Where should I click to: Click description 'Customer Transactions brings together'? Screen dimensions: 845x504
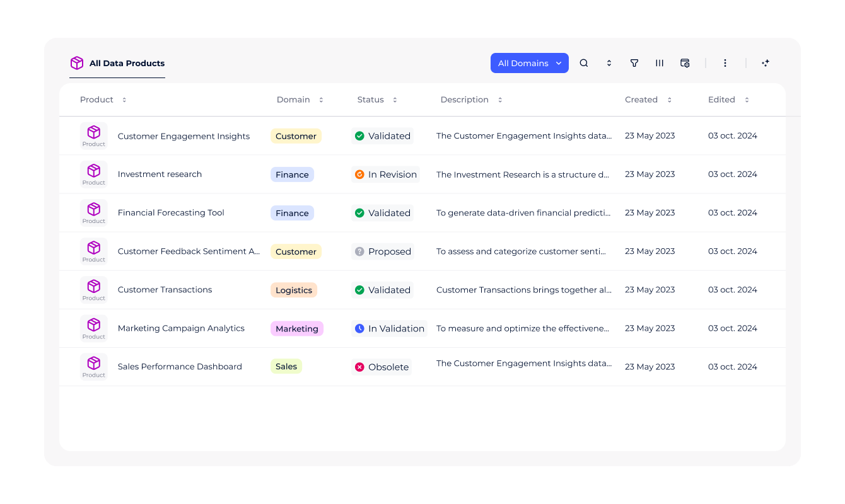(524, 290)
